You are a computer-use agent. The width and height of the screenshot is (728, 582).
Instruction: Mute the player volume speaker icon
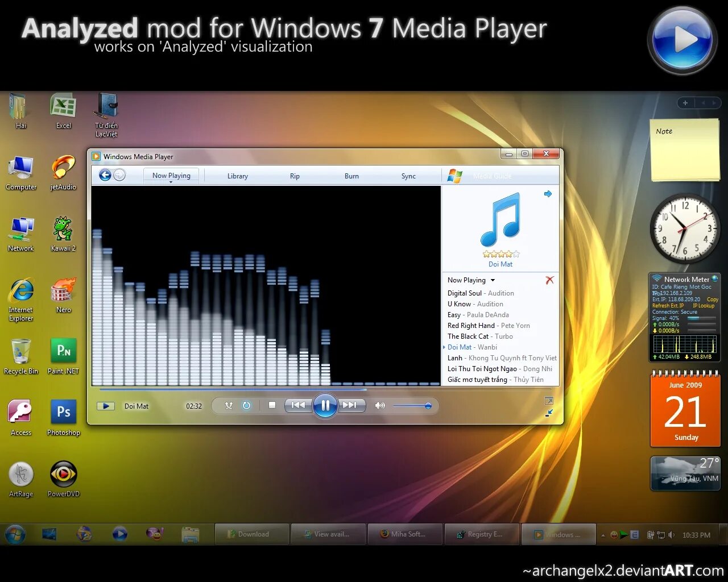point(380,406)
